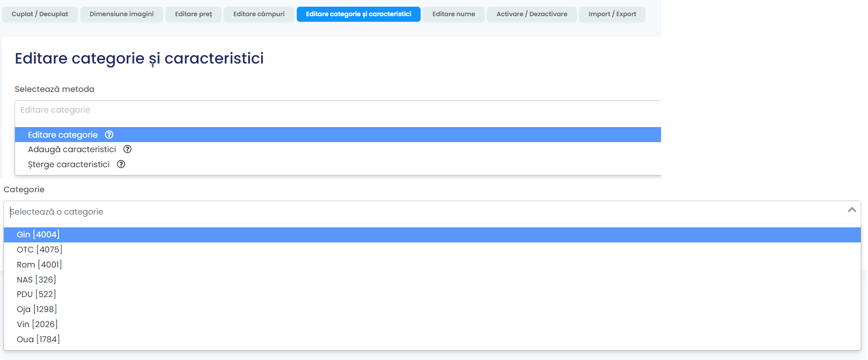The image size is (868, 360).
Task: Switch to Dimensiune imagini tab
Action: 122,14
